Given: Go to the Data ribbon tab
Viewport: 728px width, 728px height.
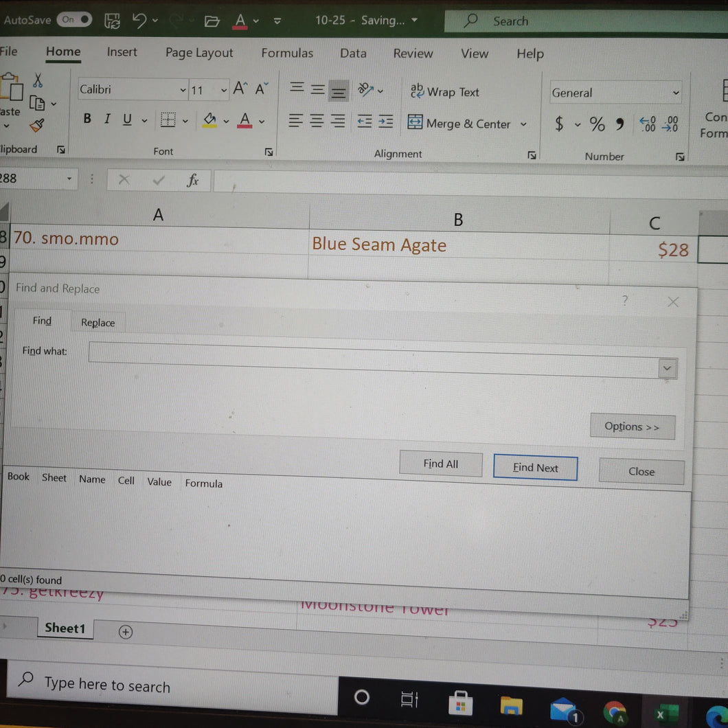Looking at the screenshot, I should (x=353, y=54).
